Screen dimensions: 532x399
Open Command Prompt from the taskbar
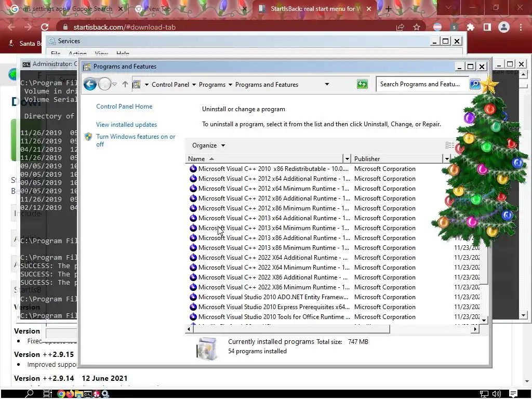coord(87,394)
